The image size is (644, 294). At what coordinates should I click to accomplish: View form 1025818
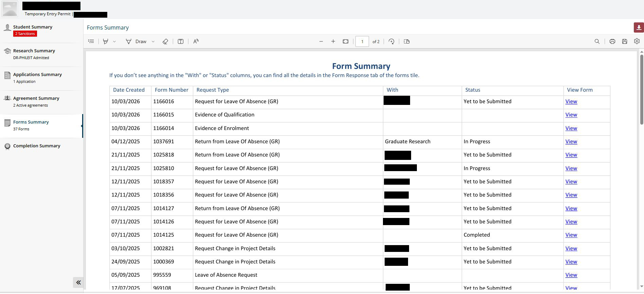(571, 155)
